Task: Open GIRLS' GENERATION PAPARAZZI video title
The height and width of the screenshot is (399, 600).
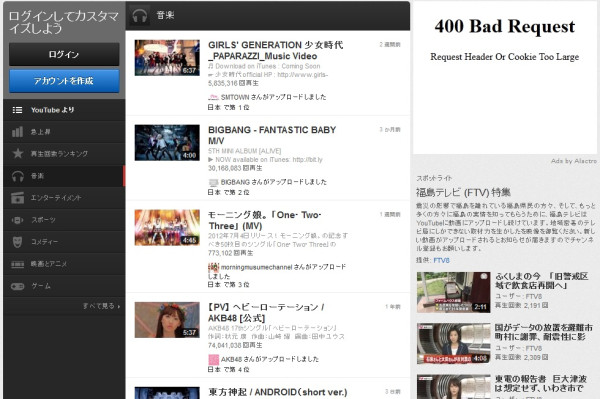Action: (276, 50)
